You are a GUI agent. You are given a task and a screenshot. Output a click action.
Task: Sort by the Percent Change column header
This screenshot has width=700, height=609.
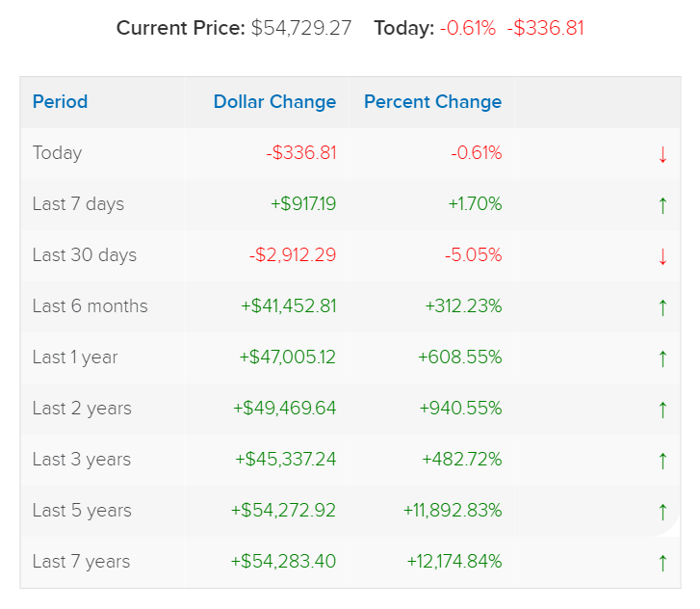point(432,102)
